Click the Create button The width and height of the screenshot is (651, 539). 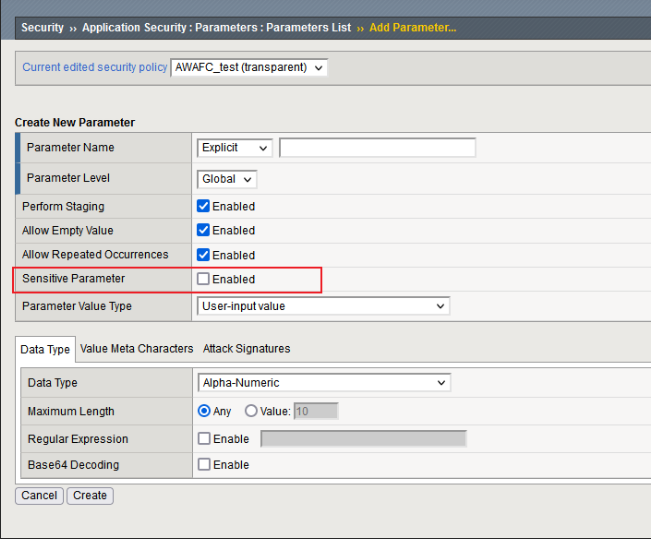point(90,495)
